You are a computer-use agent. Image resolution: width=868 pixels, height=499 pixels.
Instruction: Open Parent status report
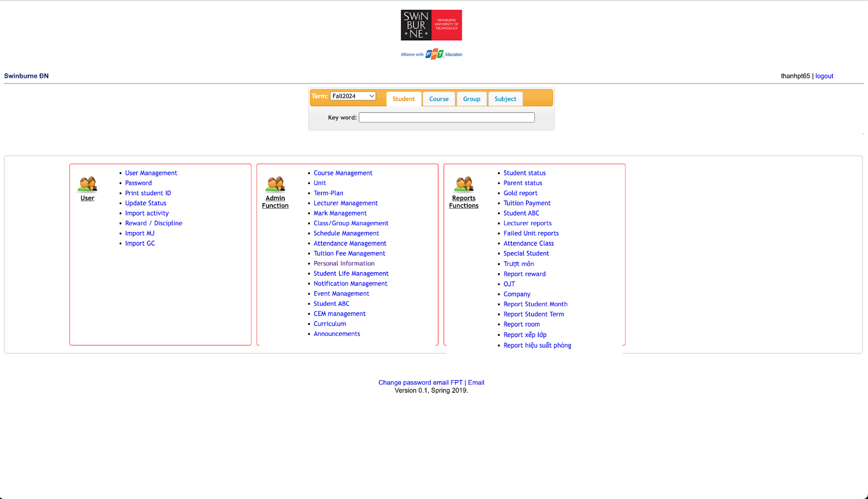(523, 183)
